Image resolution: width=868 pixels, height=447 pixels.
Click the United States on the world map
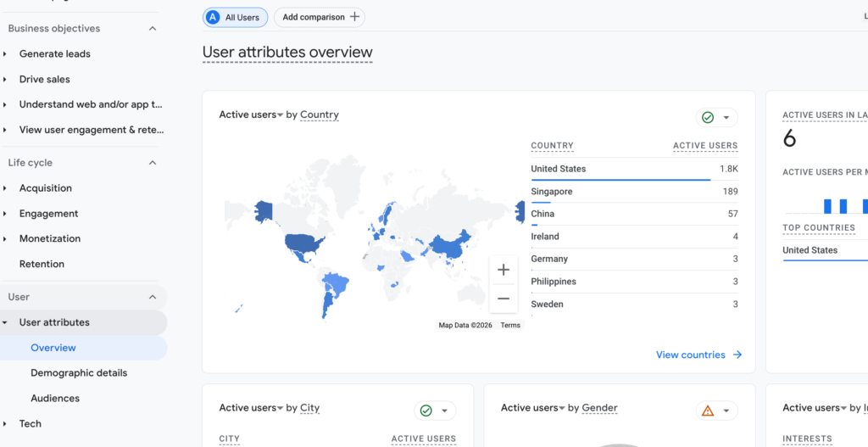click(306, 243)
